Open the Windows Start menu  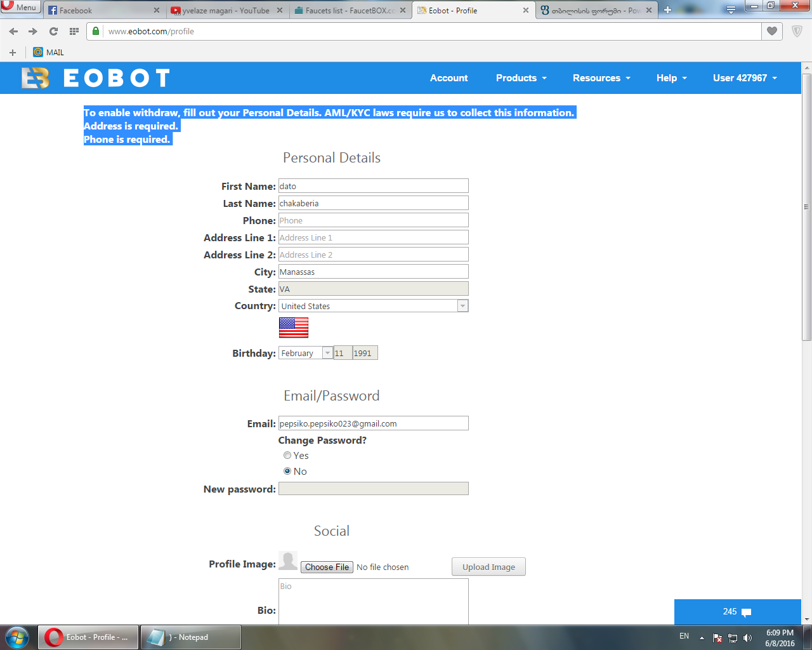coord(17,637)
